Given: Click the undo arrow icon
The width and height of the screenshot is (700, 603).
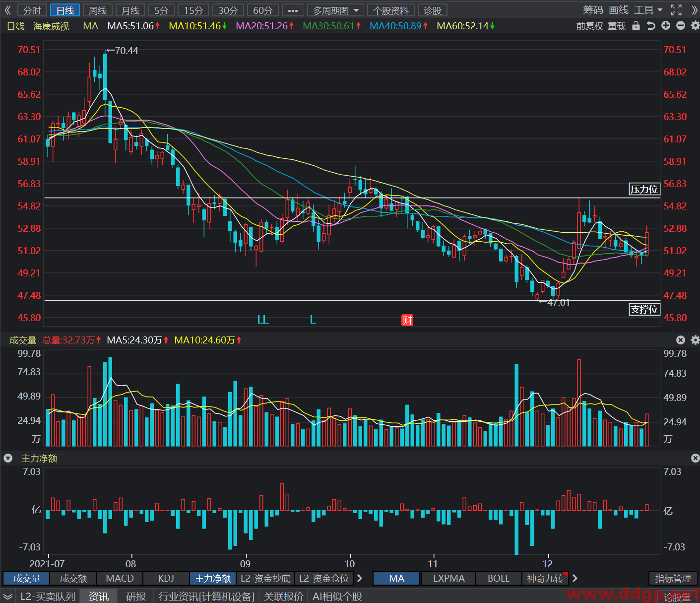Looking at the screenshot, I should [x=651, y=26].
